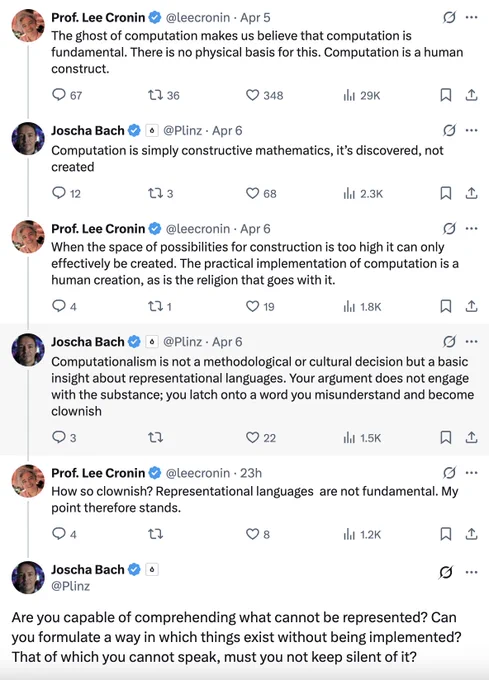
Task: Like Lee Cronin's first tweet with 348 likes
Action: [264, 95]
